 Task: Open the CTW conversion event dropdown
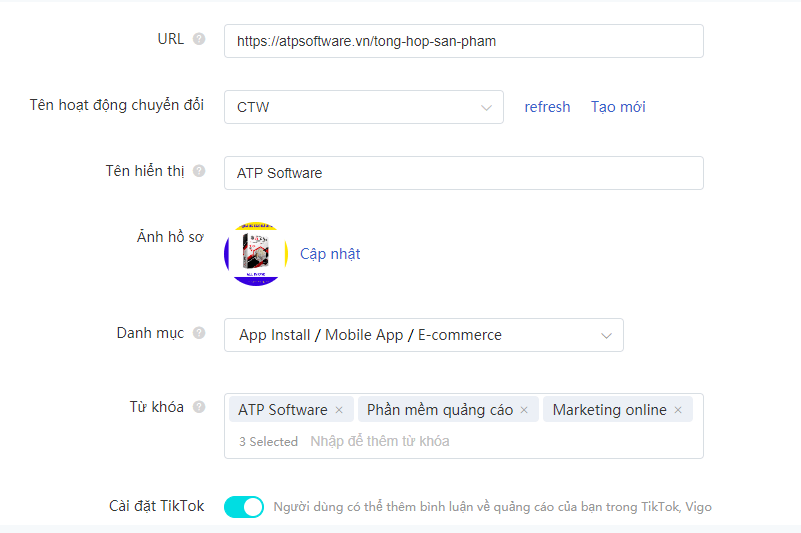coord(364,107)
